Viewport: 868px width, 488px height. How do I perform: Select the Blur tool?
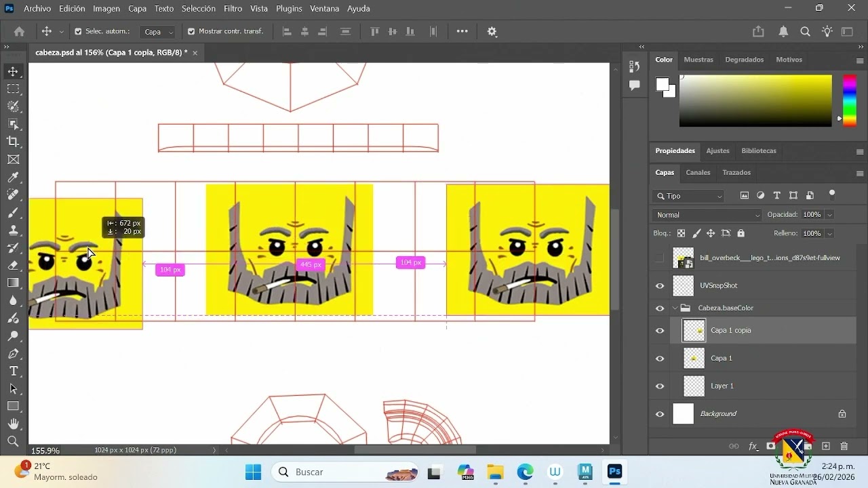click(x=13, y=300)
